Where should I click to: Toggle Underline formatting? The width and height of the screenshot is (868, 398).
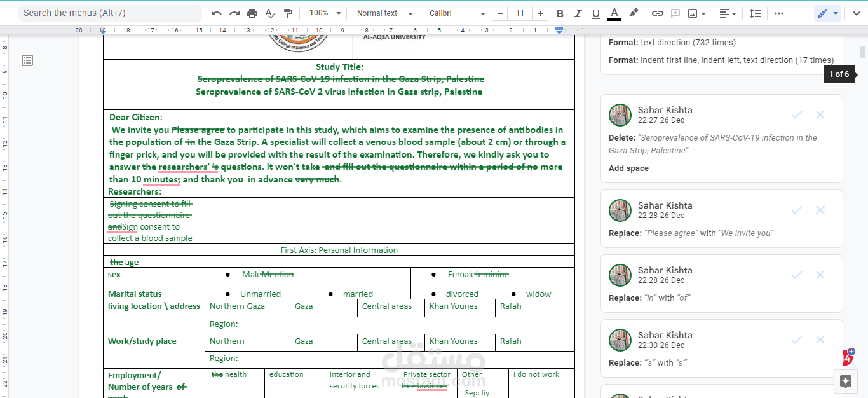(x=595, y=13)
